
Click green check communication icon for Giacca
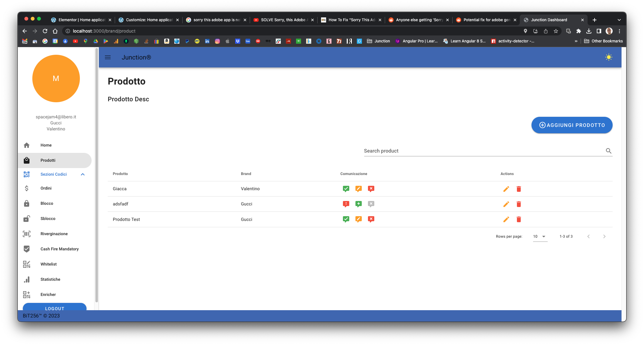346,189
